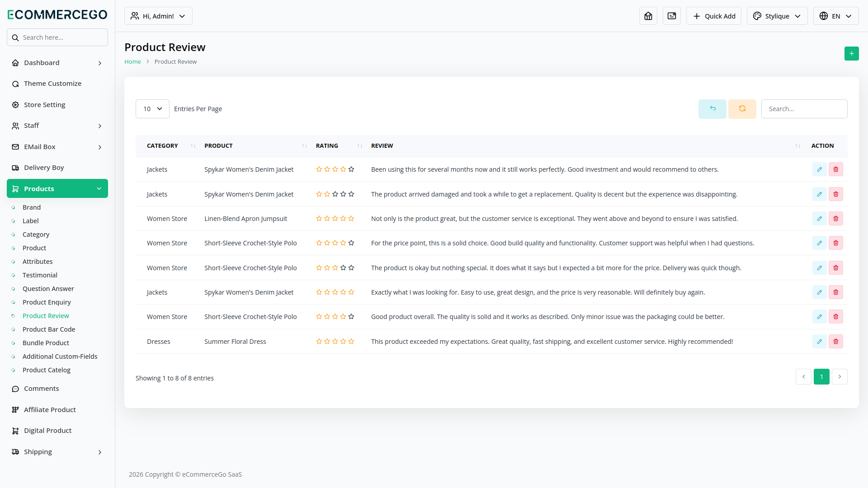This screenshot has height=488, width=868.
Task: Click the store home icon in top bar
Action: coord(648,16)
